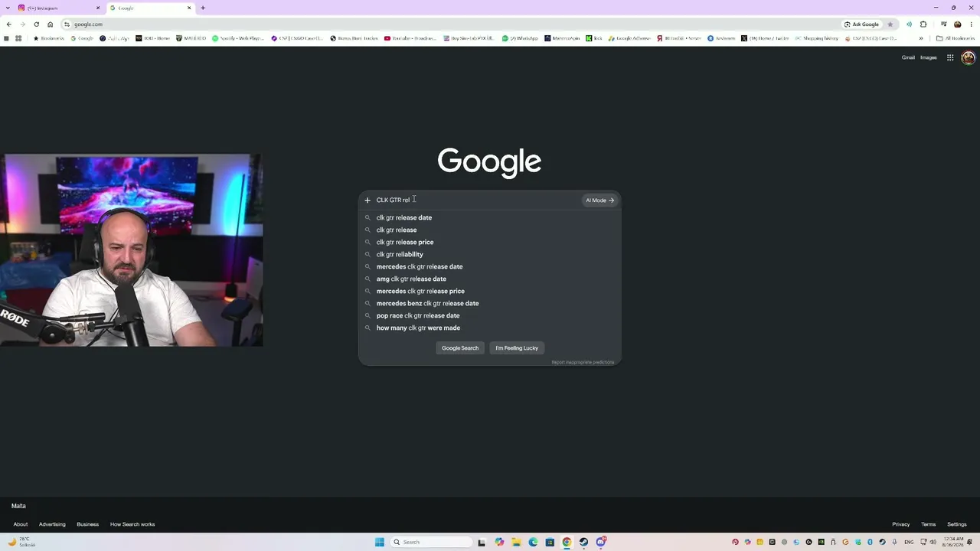Open the WhatsApp bookmark

click(521, 38)
